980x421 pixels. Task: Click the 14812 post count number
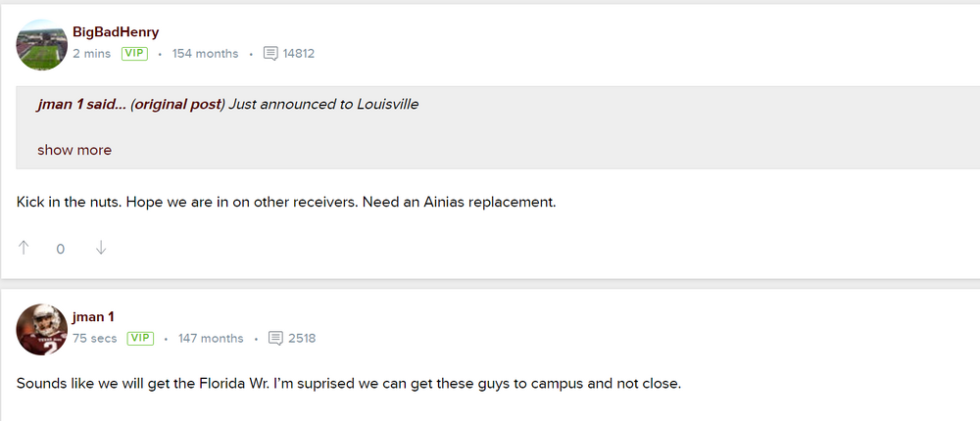(299, 54)
